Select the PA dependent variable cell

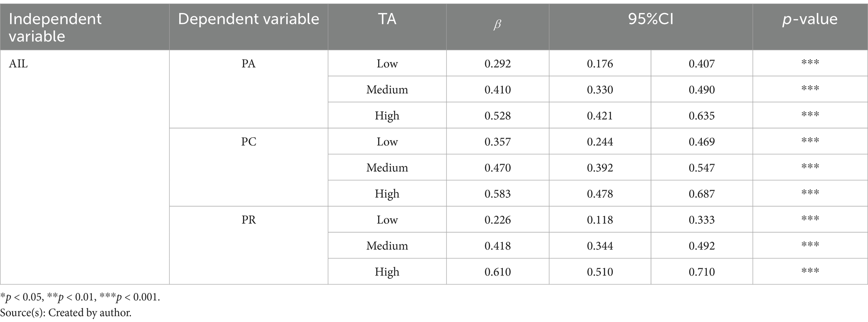click(x=248, y=64)
